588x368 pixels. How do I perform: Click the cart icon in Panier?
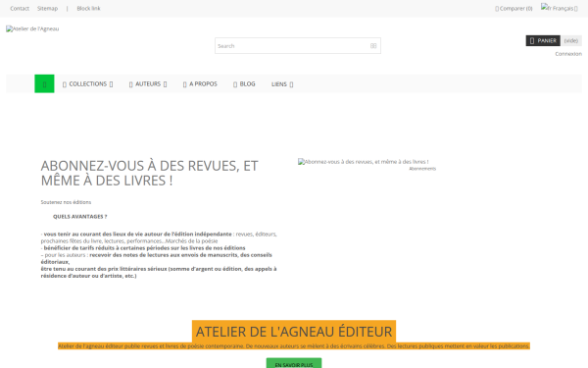pos(532,40)
